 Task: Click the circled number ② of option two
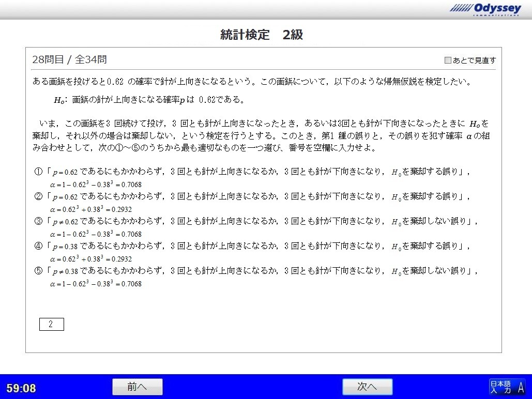click(38, 196)
